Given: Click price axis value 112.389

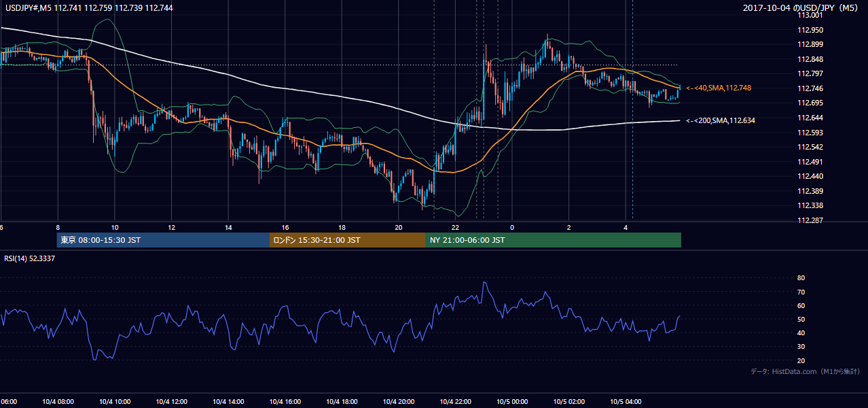Looking at the screenshot, I should click(812, 191).
